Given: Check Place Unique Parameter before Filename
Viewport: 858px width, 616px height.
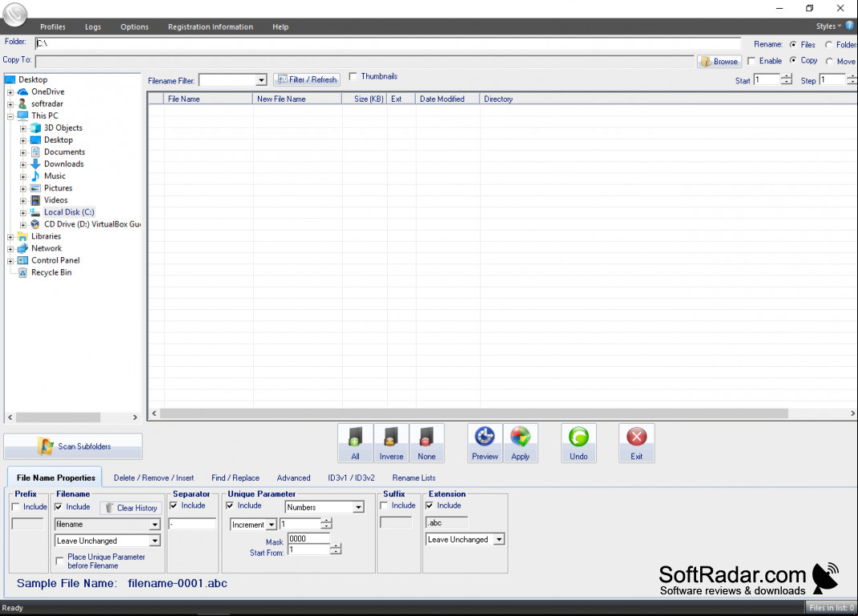Looking at the screenshot, I should [x=59, y=562].
